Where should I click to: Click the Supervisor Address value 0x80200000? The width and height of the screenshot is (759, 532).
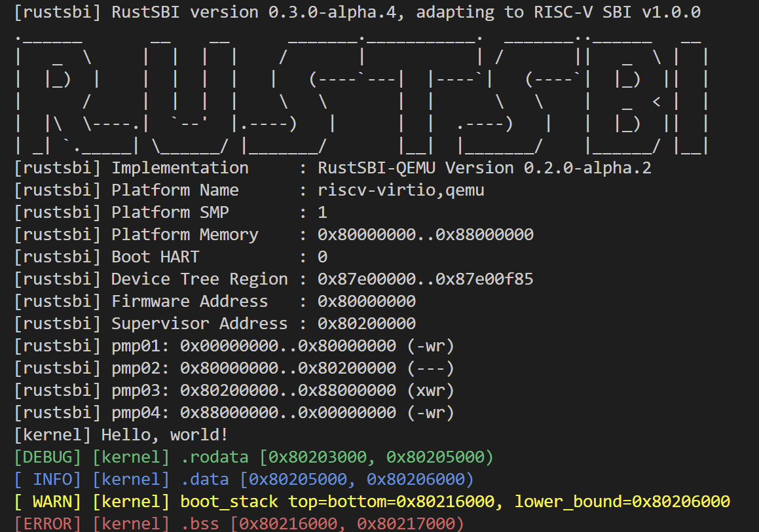point(366,324)
